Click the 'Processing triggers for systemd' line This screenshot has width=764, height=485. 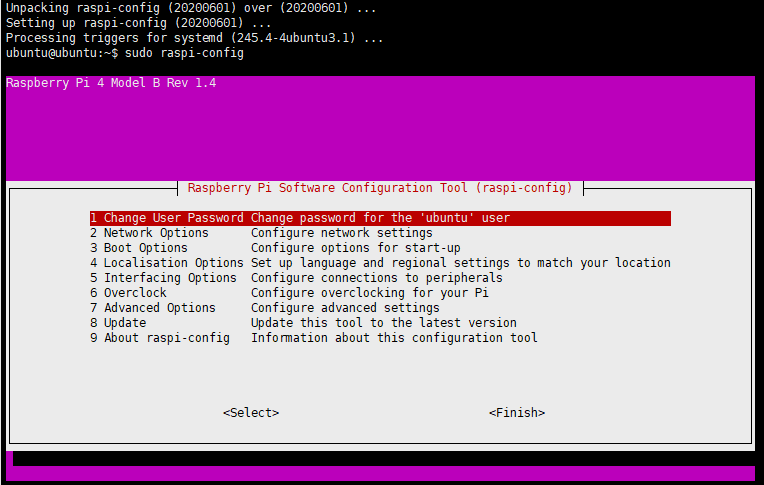[194, 38]
